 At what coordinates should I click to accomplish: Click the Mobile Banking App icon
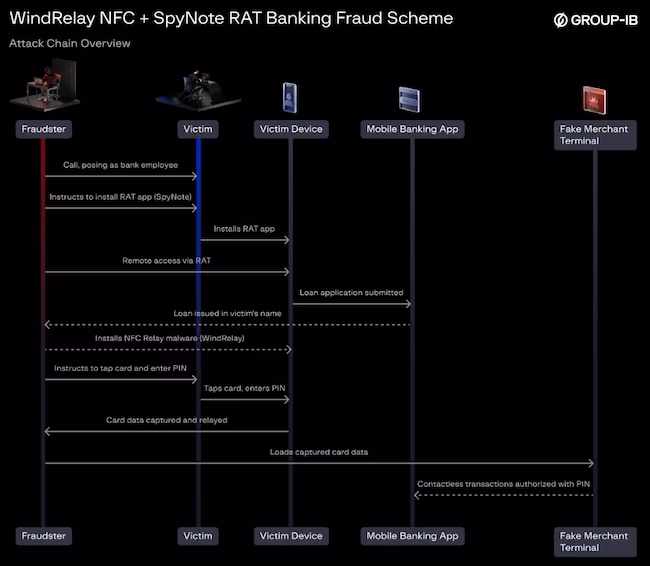coord(409,100)
